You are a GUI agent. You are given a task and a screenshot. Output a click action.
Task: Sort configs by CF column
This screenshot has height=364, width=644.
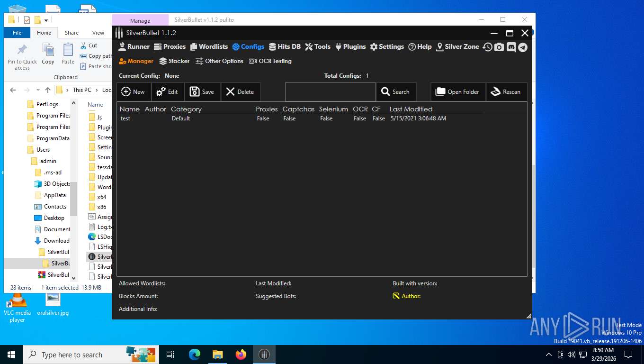pyautogui.click(x=376, y=109)
